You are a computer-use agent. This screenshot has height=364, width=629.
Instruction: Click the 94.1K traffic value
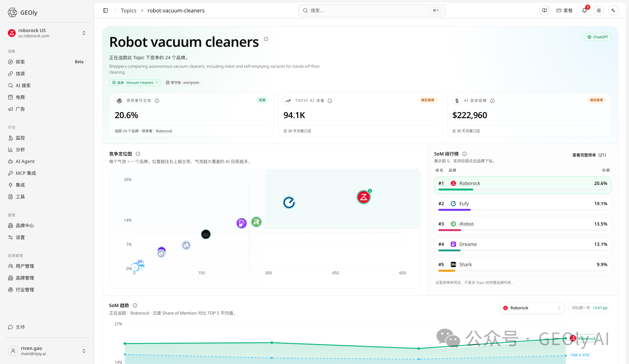pos(294,115)
